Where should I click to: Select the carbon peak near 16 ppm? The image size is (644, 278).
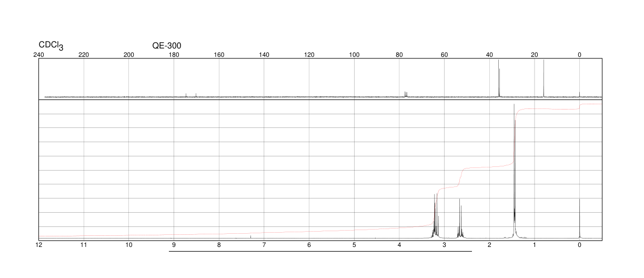click(x=544, y=78)
